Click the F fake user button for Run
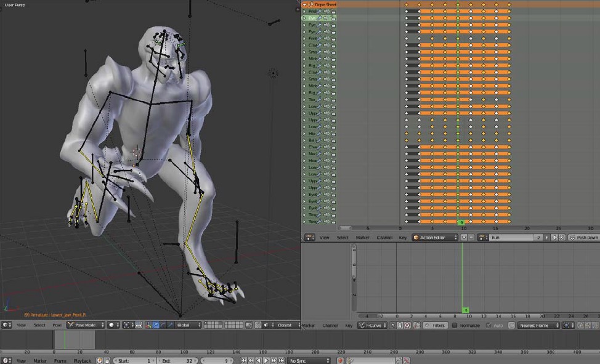 pyautogui.click(x=547, y=238)
